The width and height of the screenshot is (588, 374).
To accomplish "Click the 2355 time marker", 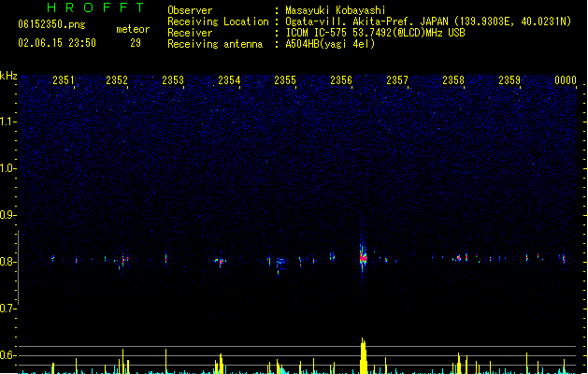I will 285,80.
